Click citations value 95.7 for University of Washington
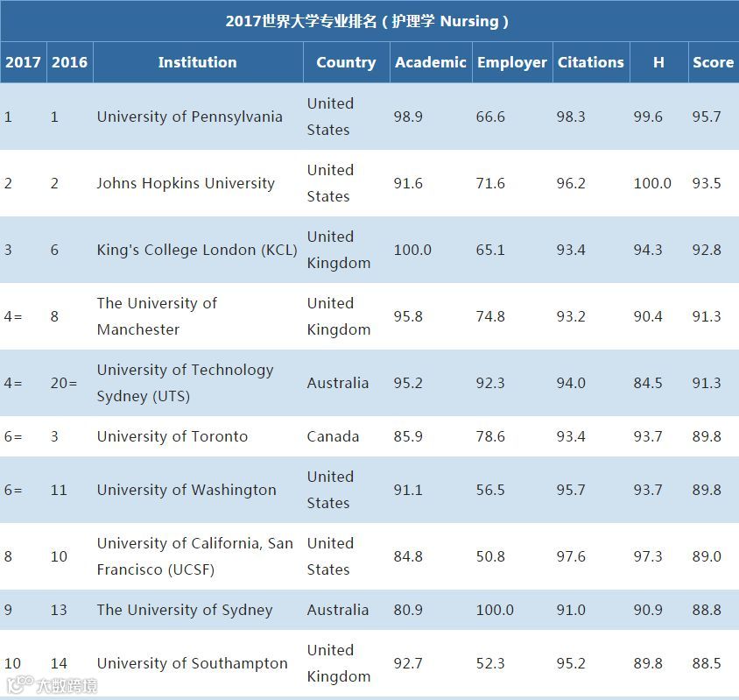This screenshot has width=739, height=700. tap(571, 490)
